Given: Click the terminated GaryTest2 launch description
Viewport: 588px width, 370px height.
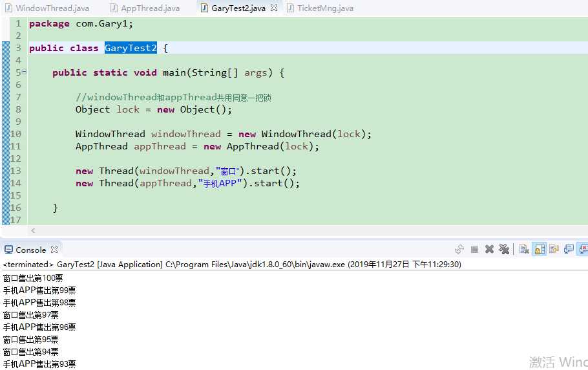Looking at the screenshot, I should coord(232,264).
